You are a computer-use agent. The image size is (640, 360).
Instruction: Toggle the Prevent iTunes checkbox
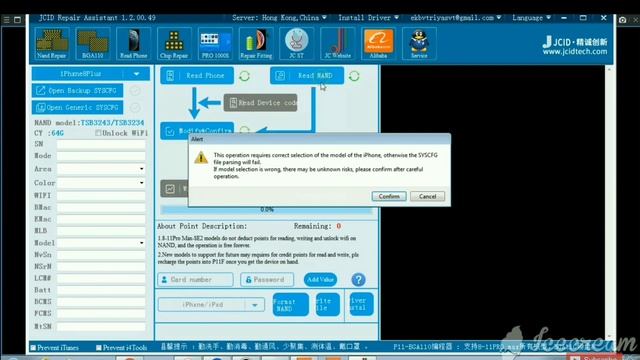pos(33,348)
